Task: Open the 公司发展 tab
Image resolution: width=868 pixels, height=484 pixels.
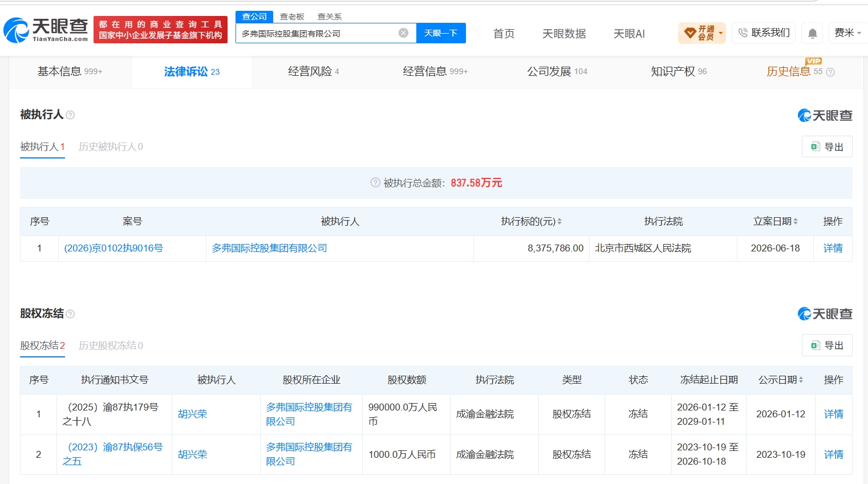Action: pyautogui.click(x=557, y=72)
